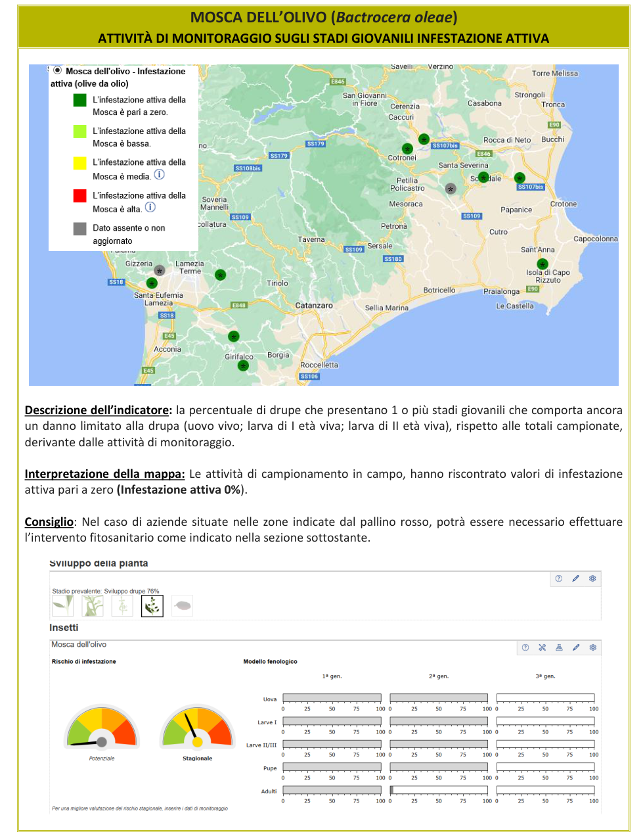
Task: Click Adulti progress bar for 2ª gen.
Action: point(439,790)
